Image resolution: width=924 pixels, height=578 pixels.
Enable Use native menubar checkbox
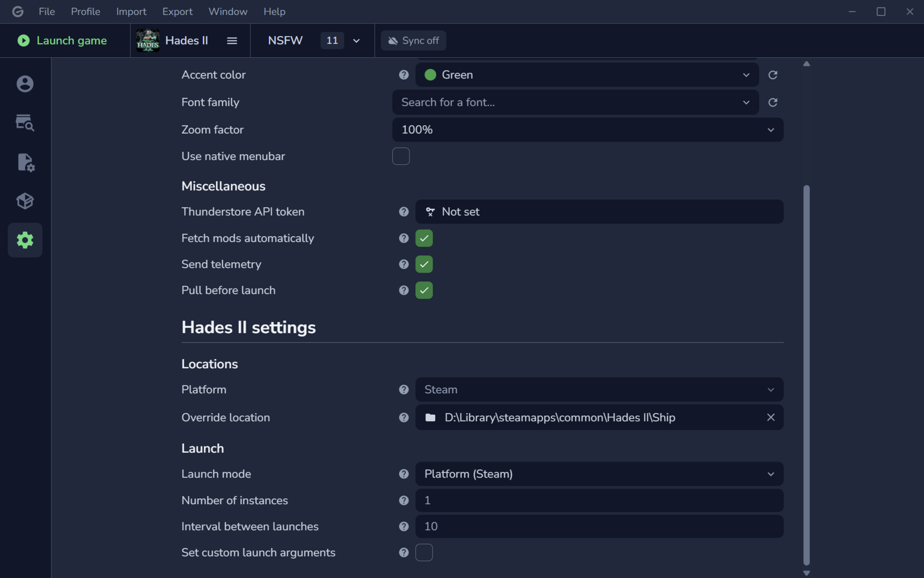point(401,156)
